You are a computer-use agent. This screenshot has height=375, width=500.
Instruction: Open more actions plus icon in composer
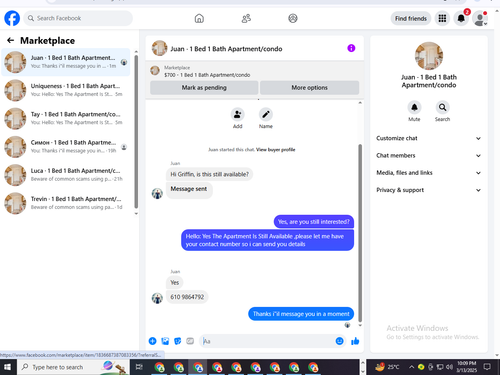click(x=152, y=341)
